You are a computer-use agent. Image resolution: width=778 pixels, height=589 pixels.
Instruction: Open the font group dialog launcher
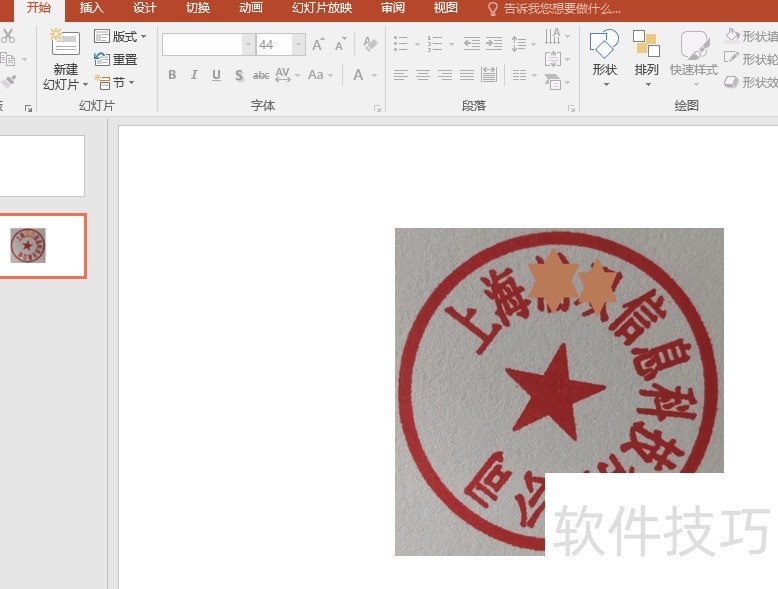pos(377,108)
